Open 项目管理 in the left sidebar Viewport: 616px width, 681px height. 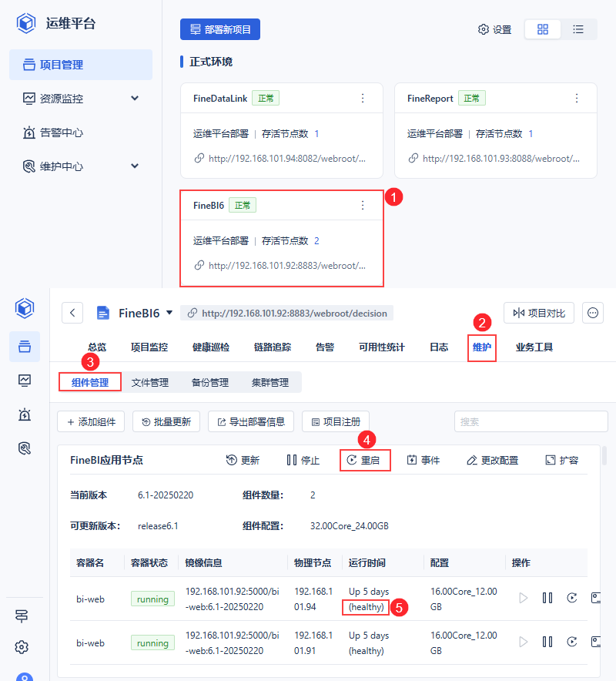pos(81,65)
